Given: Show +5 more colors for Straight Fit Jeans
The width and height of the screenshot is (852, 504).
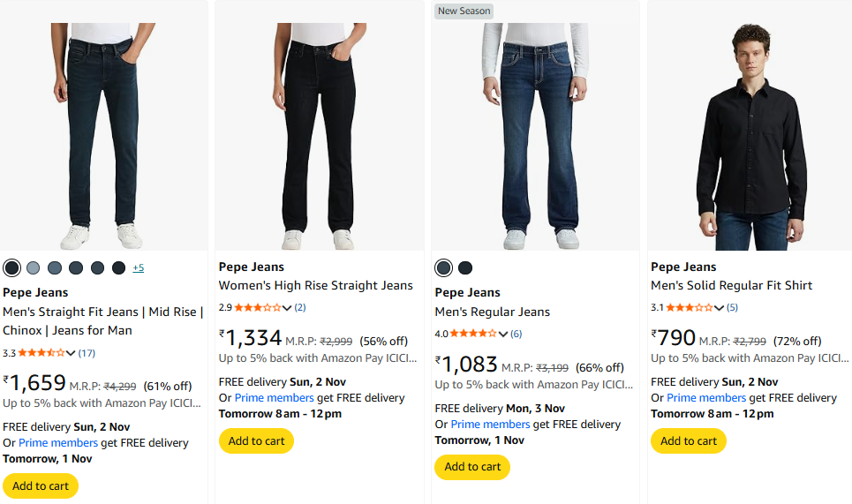Looking at the screenshot, I should pyautogui.click(x=139, y=267).
